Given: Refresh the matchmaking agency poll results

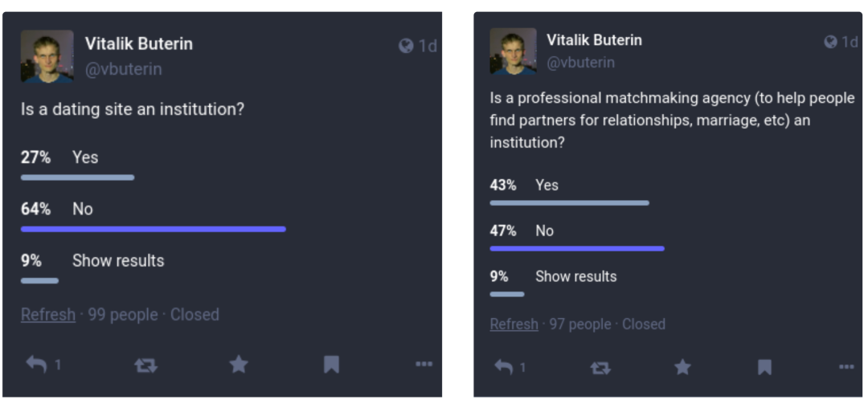Looking at the screenshot, I should (x=514, y=324).
